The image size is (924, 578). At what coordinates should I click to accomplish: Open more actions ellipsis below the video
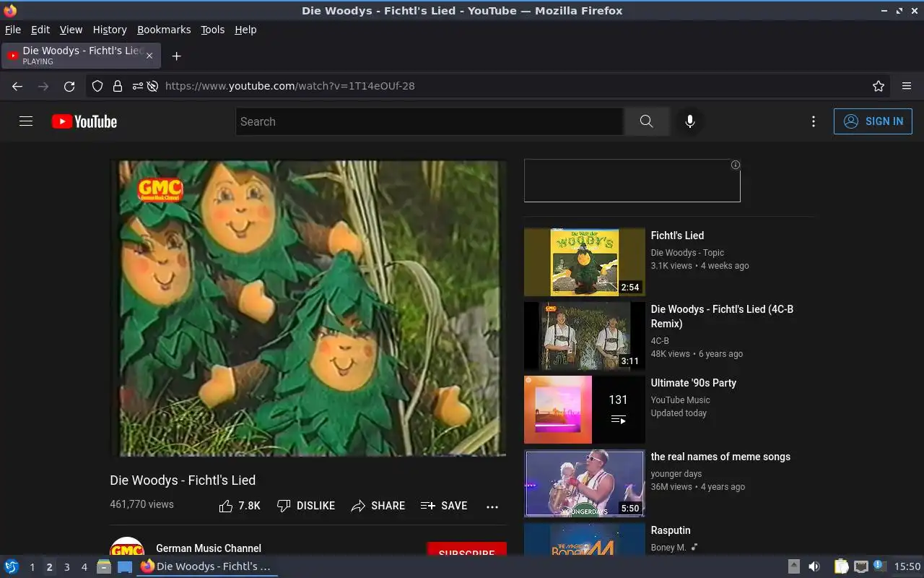click(492, 506)
